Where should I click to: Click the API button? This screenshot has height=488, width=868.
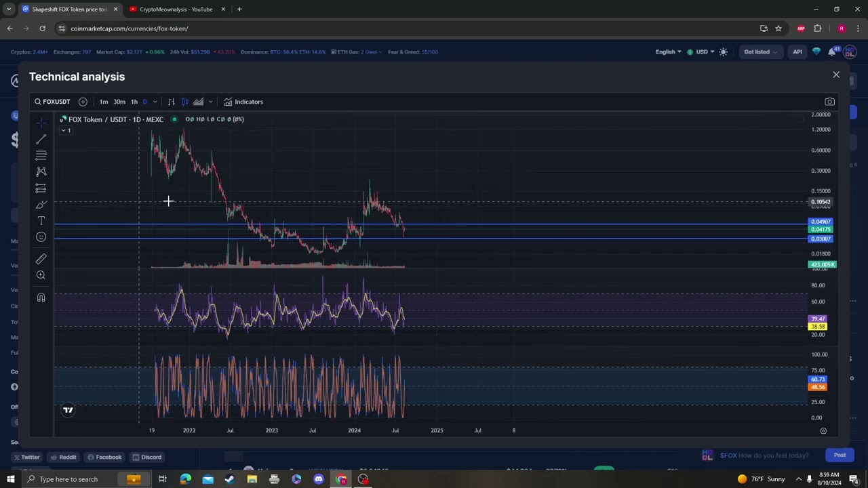tap(797, 52)
